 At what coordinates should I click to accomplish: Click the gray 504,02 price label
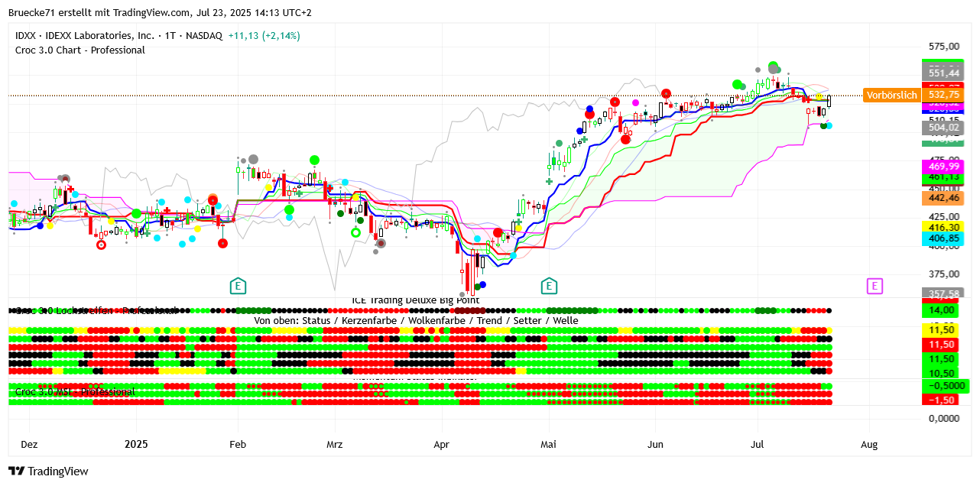[x=944, y=128]
